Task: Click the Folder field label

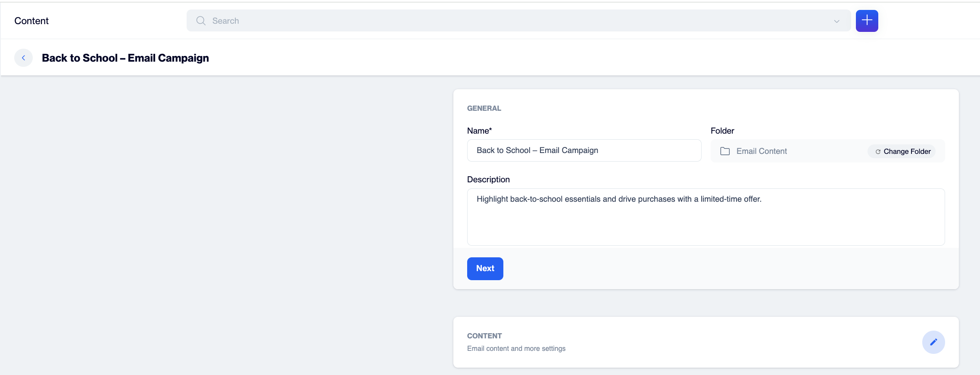Action: (x=722, y=131)
